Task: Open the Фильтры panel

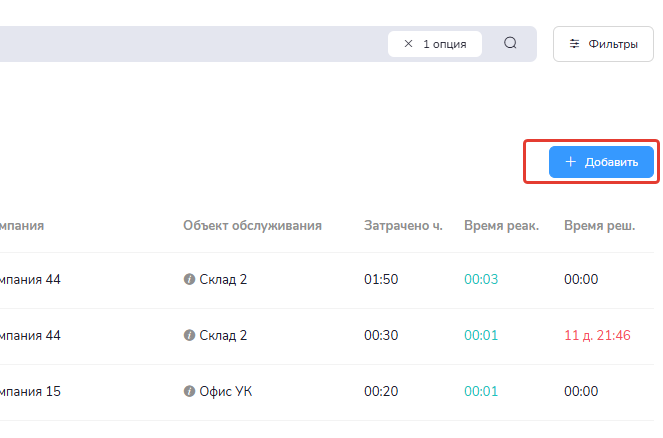Action: click(603, 44)
